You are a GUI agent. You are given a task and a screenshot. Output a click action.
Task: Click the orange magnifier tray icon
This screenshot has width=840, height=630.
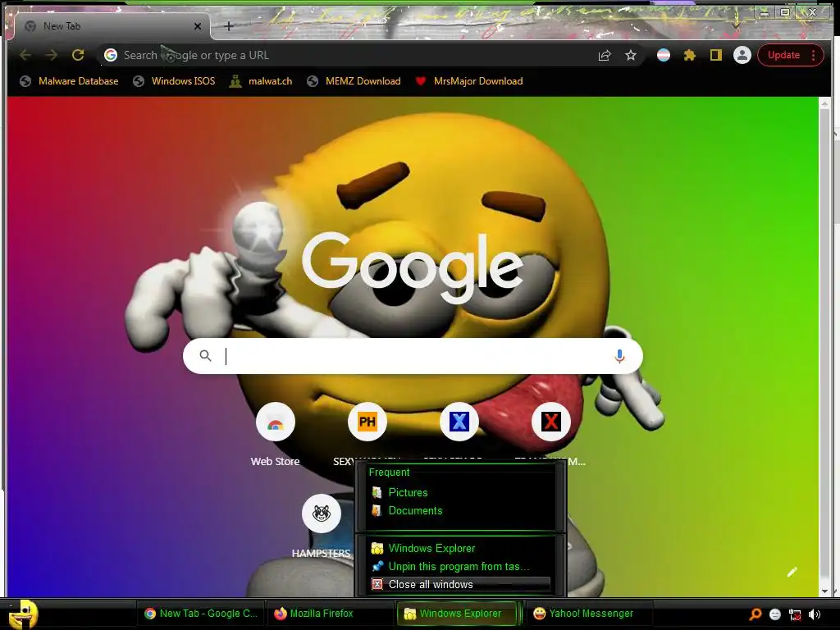[x=756, y=614]
